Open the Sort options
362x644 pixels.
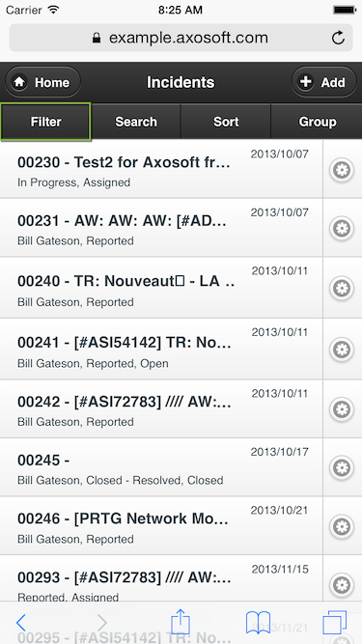pos(226,122)
